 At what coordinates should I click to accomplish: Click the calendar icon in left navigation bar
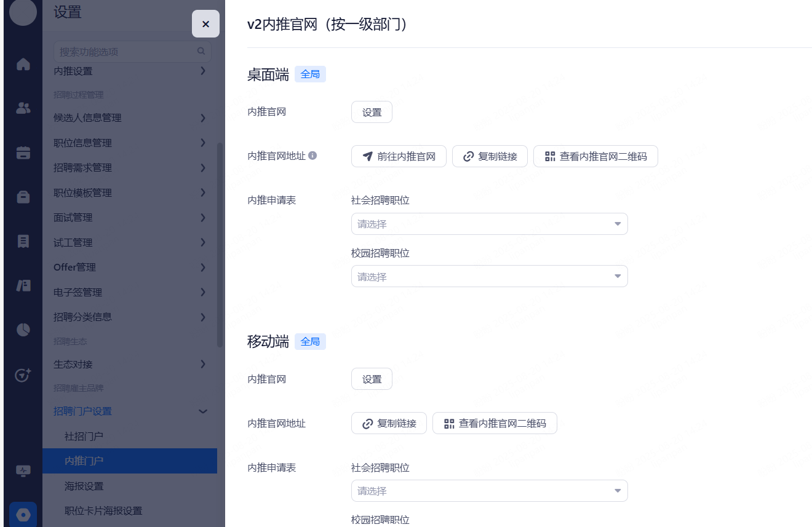point(23,153)
